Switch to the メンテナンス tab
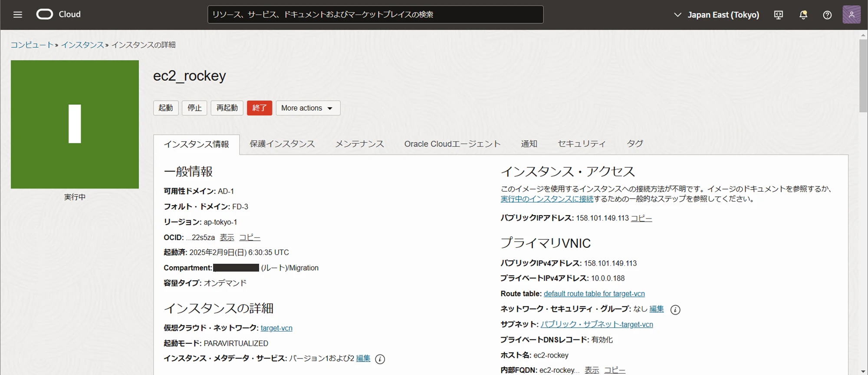This screenshot has width=868, height=375. (x=359, y=144)
